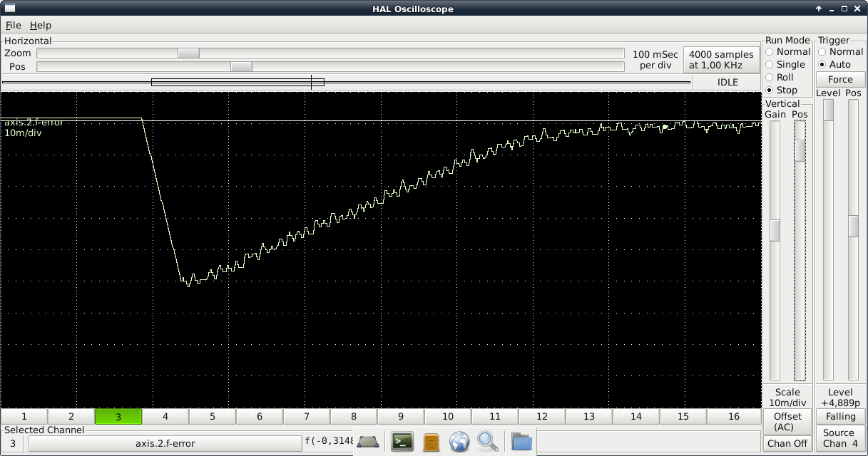Open the blue folder icon in dock
The image size is (868, 456).
[x=521, y=442]
